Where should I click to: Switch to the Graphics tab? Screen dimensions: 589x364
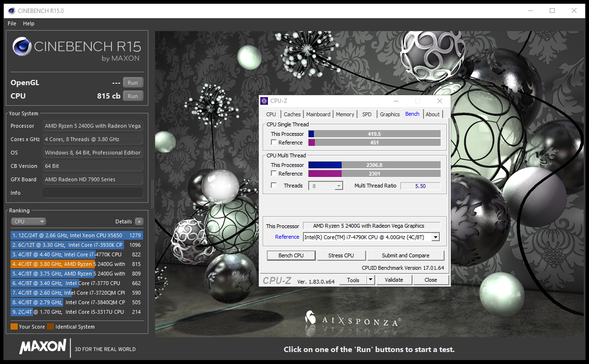pos(389,114)
